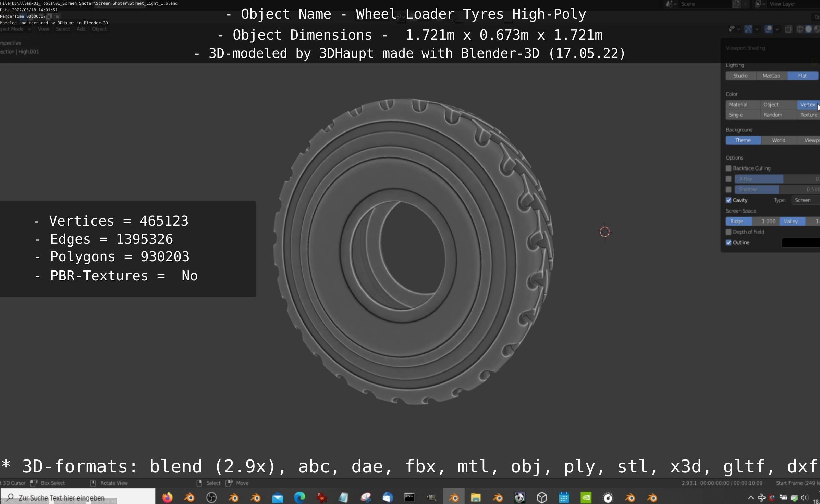
Task: Launch Microsoft Edge from taskbar
Action: point(299,497)
